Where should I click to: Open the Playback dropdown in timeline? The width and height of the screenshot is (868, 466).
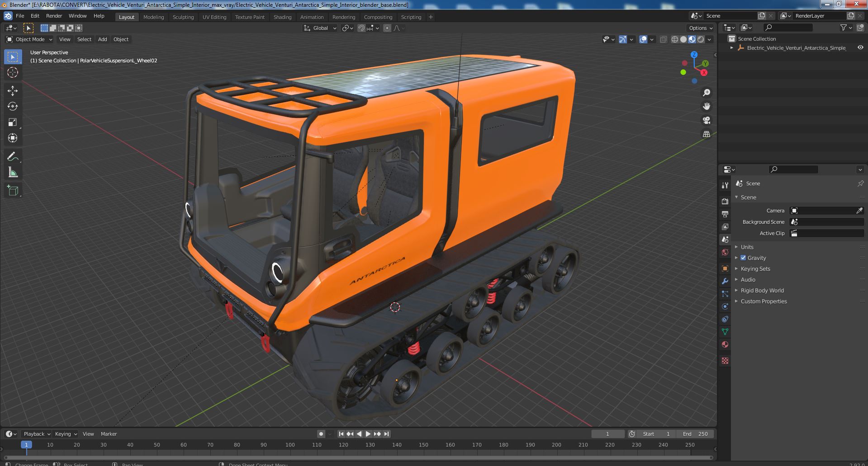click(x=36, y=434)
